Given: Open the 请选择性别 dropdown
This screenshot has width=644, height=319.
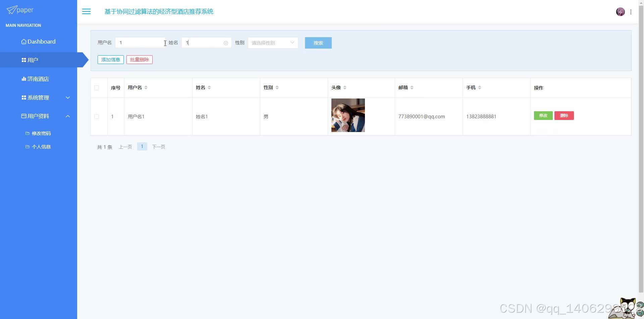Looking at the screenshot, I should point(272,43).
